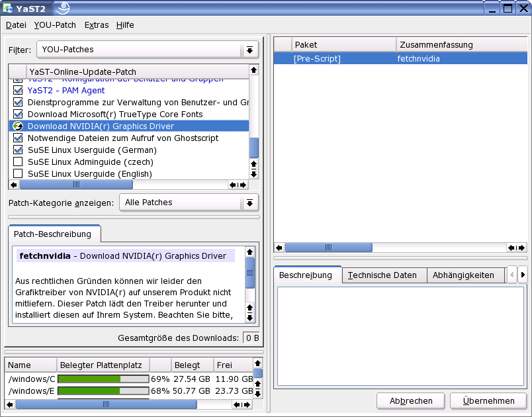This screenshot has height=417, width=532.
Task: Open the Filter YOU-Patches dropdown
Action: tap(148, 50)
